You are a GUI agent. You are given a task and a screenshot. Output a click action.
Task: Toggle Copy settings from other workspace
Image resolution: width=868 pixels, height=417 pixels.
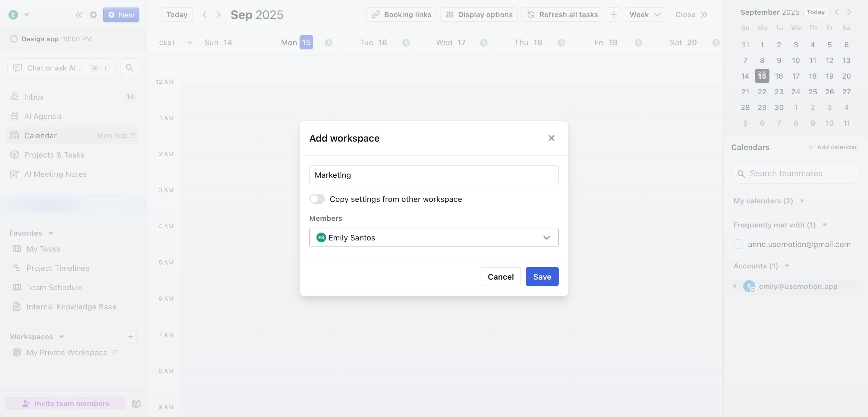pos(317,199)
